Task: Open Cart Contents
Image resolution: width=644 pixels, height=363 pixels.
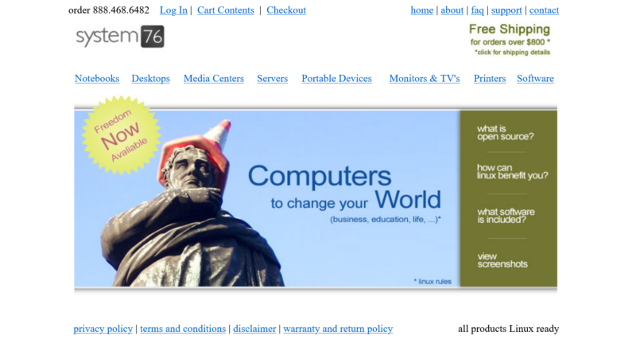Action: [225, 10]
